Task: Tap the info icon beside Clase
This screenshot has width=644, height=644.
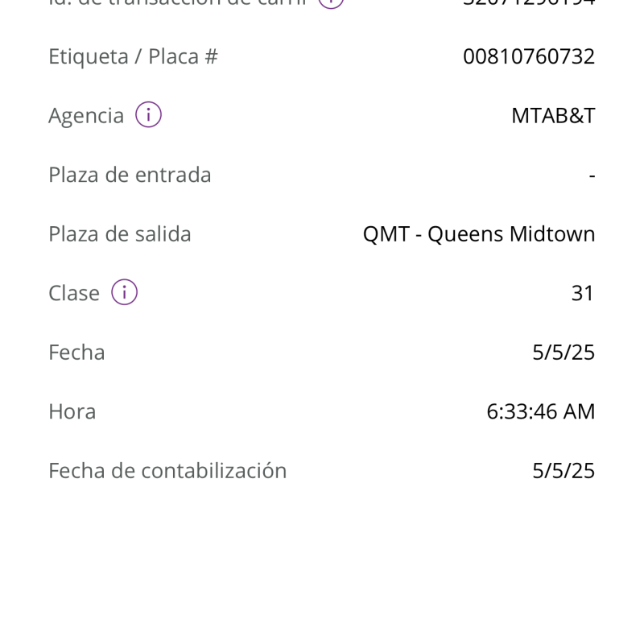Action: coord(125,292)
